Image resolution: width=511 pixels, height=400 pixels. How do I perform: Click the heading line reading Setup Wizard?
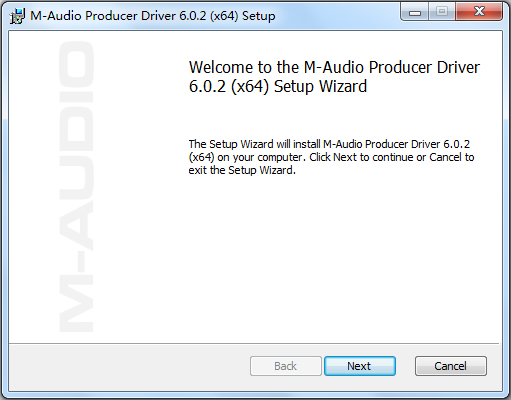pyautogui.click(x=278, y=86)
